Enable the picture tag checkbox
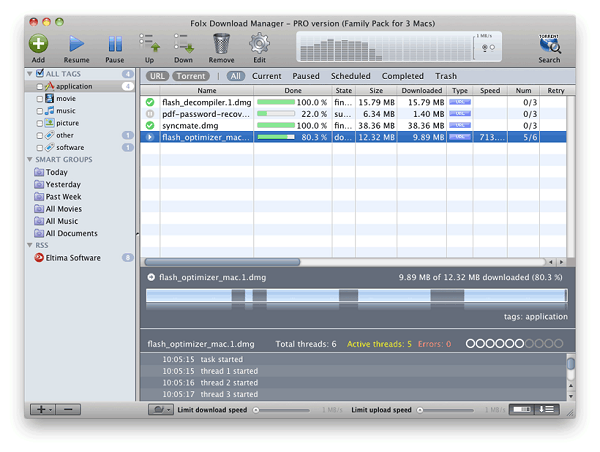This screenshot has width=600, height=452. [x=40, y=123]
